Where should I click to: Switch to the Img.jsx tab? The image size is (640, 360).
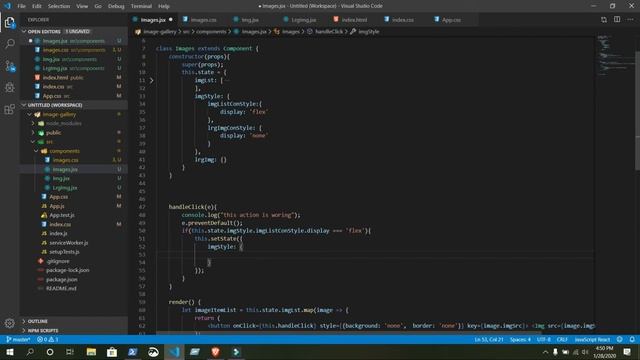coord(249,20)
